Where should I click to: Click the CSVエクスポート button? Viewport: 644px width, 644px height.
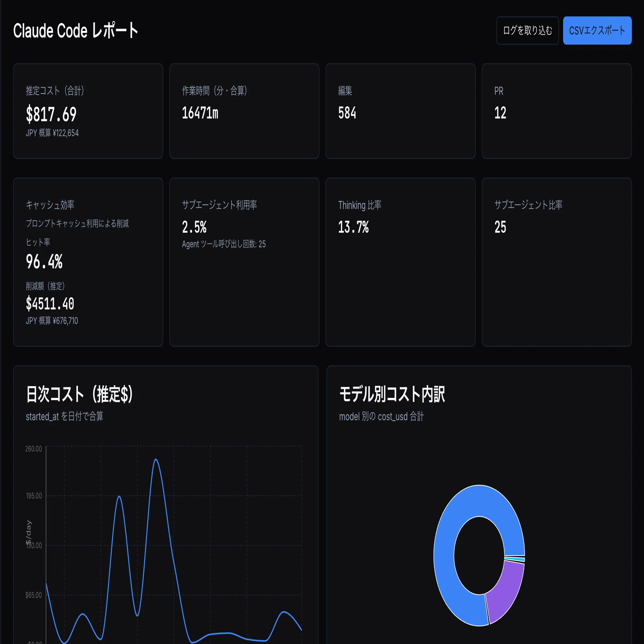597,31
